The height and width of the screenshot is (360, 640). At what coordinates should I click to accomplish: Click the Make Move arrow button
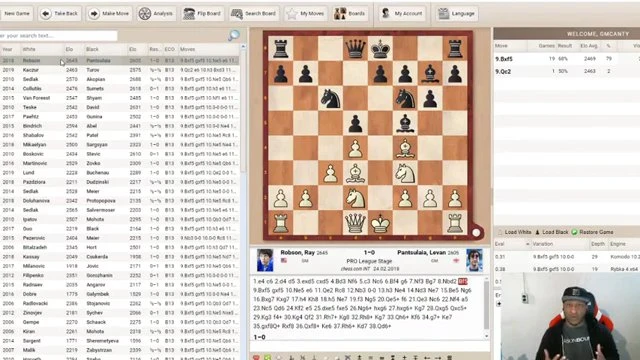coord(109,13)
